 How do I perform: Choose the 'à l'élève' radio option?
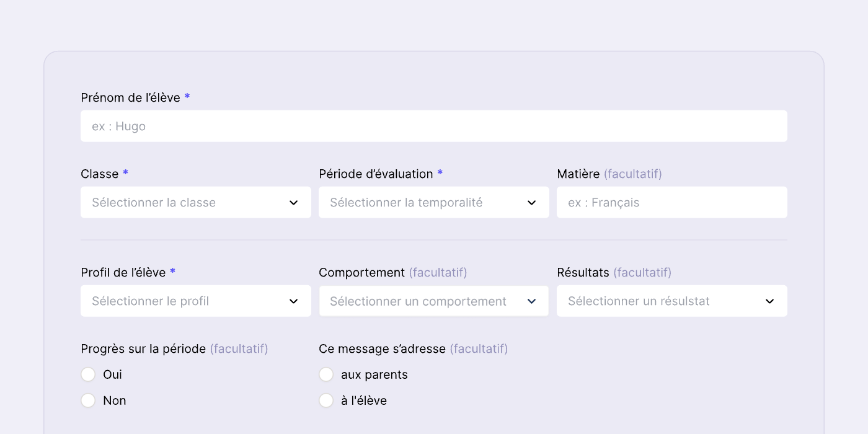click(326, 401)
